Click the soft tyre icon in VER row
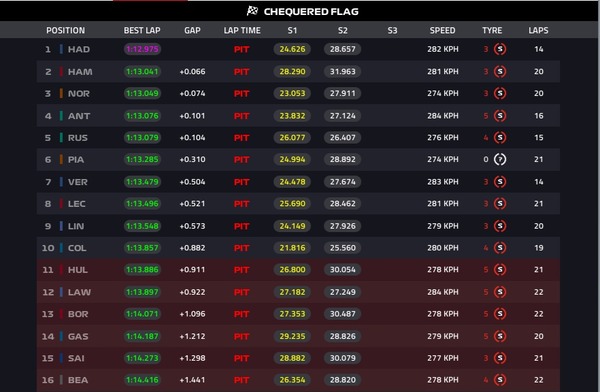Image resolution: width=600 pixels, height=392 pixels. click(500, 182)
